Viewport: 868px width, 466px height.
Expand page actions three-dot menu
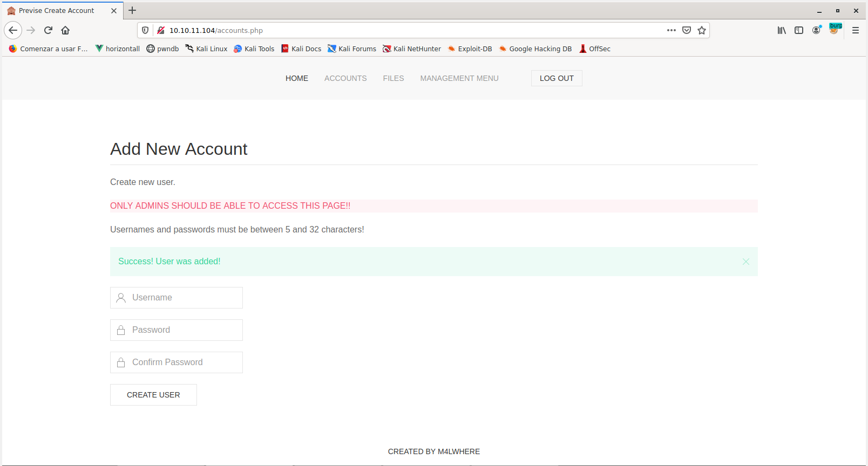(671, 30)
